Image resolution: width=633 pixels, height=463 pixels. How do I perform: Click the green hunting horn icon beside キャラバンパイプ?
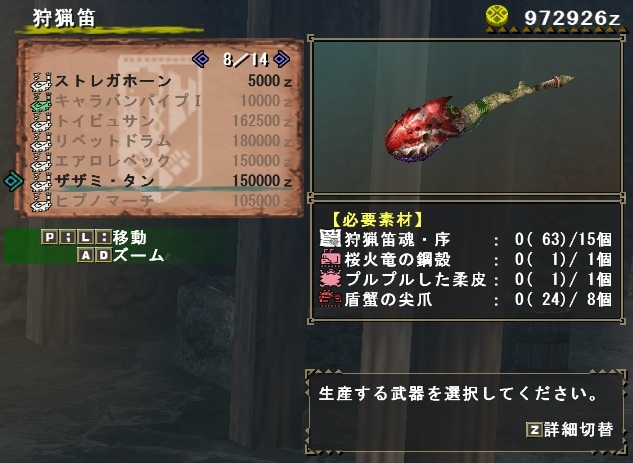click(42, 101)
